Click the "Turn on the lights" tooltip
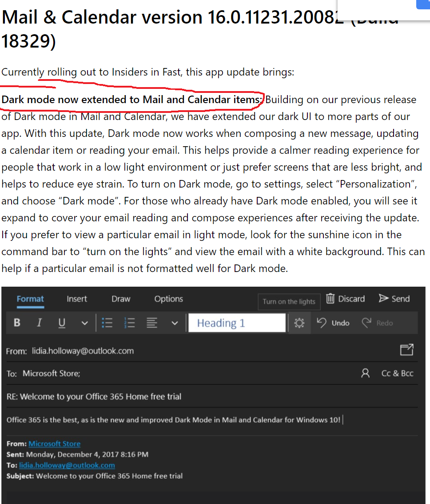 [x=289, y=301]
